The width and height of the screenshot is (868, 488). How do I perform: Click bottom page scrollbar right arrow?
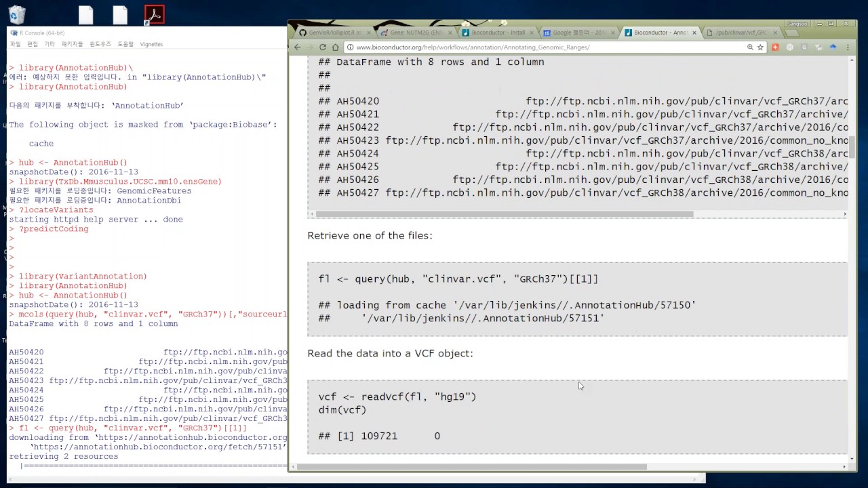coord(844,466)
